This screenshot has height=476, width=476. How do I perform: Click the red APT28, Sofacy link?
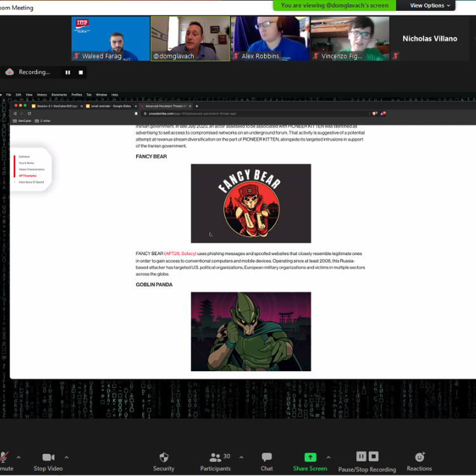coord(180,253)
